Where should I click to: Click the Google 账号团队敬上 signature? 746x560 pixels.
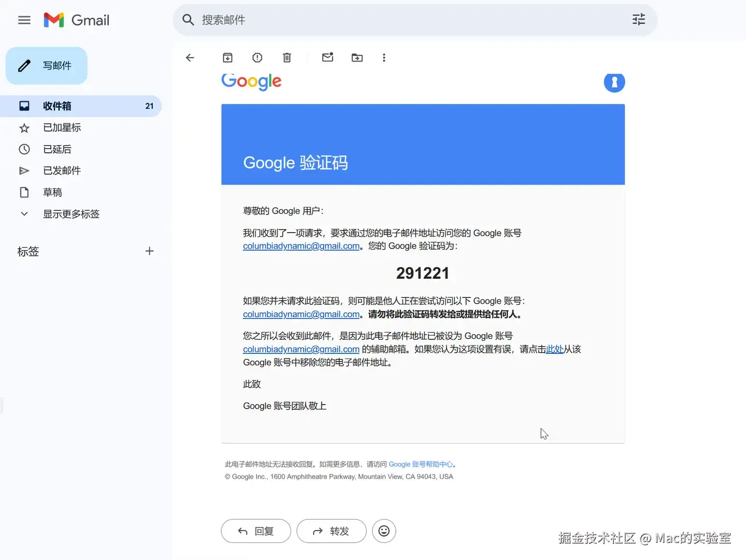point(284,406)
